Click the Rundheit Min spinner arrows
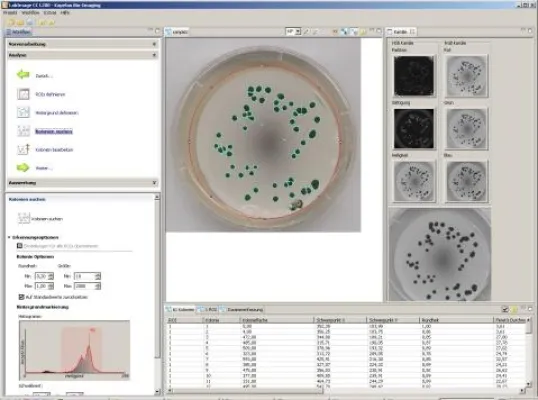 pyautogui.click(x=51, y=276)
